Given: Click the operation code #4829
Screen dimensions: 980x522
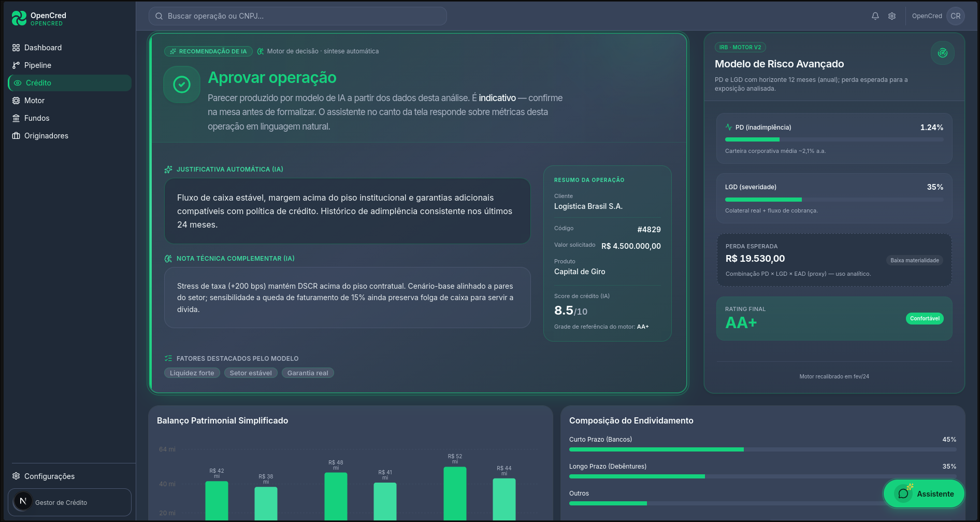Looking at the screenshot, I should tap(649, 230).
